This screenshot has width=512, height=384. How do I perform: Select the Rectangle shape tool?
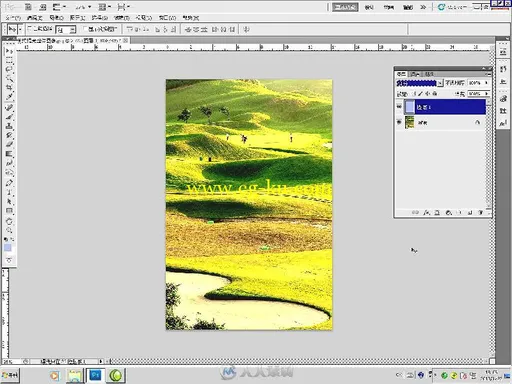pos(9,211)
